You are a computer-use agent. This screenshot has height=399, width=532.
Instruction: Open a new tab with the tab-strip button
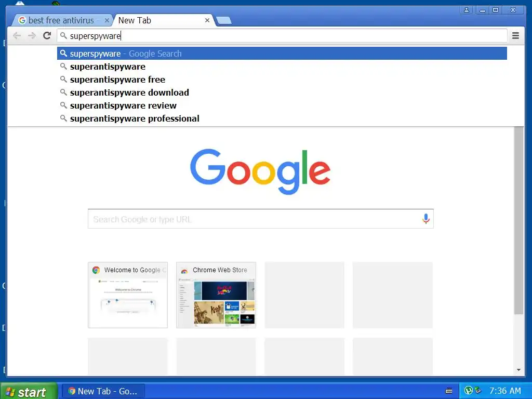coord(224,21)
